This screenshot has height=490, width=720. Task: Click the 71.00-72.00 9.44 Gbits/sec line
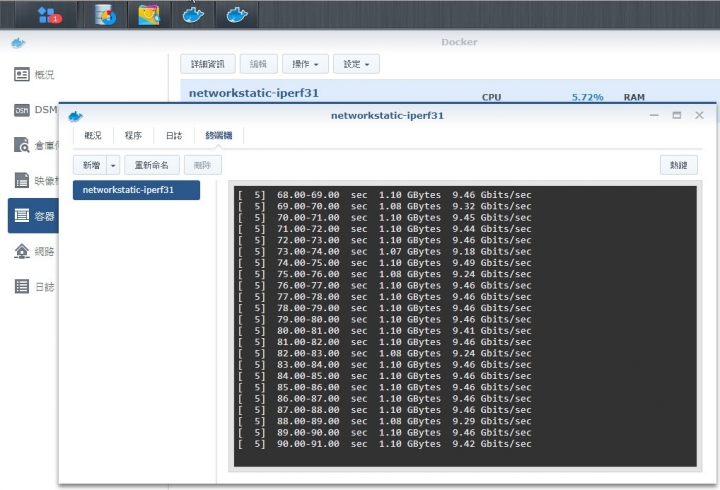385,229
